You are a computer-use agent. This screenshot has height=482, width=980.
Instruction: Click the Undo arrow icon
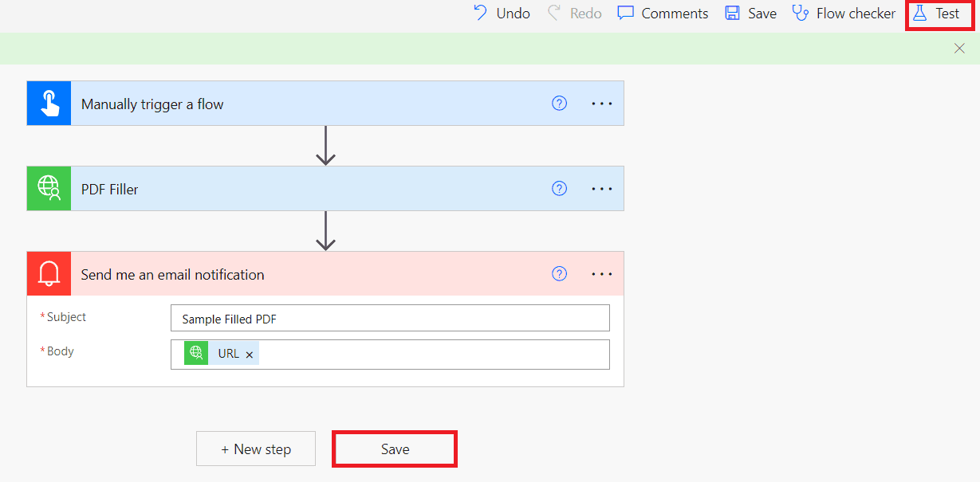481,13
